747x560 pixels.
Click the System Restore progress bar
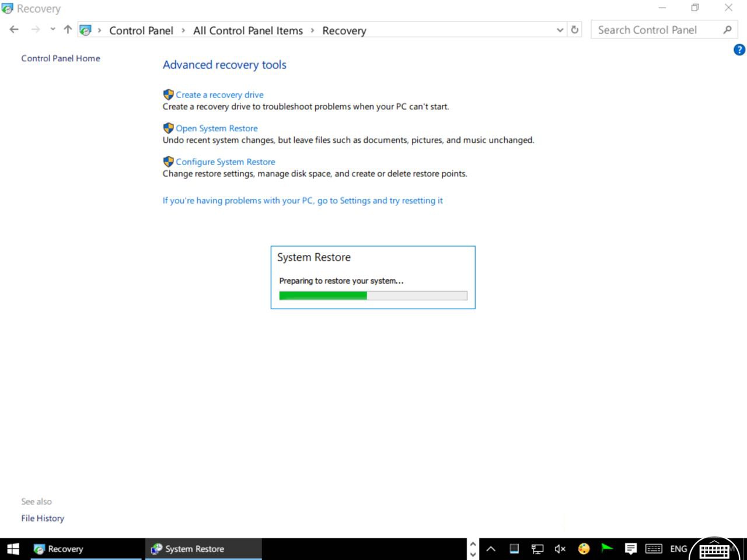[373, 296]
